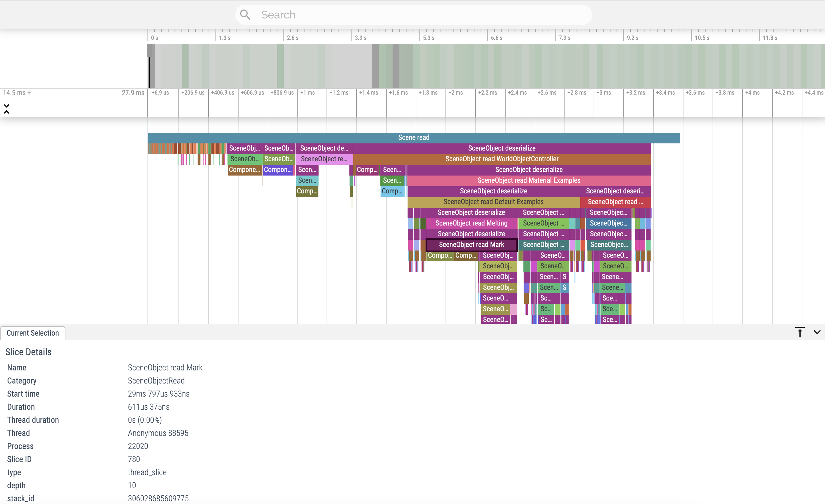Click the highlighted SceneObject read Mark slice
Viewport: 825px width, 504px height.
pos(471,245)
